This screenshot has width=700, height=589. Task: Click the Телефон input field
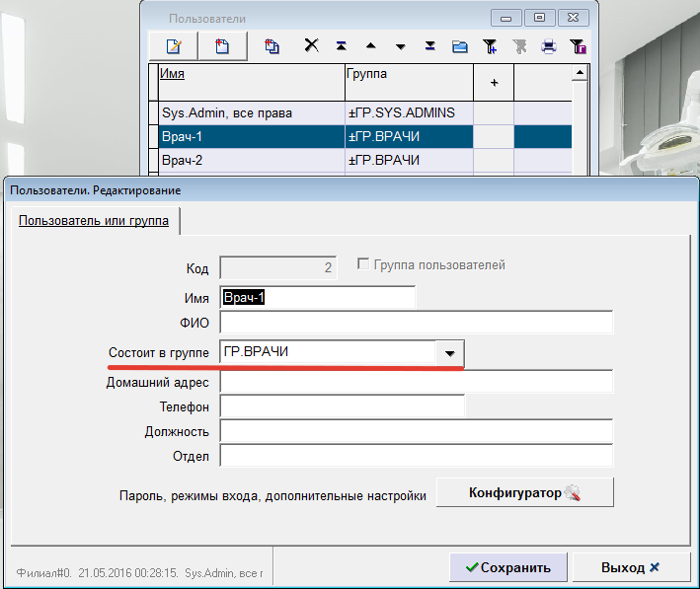(343, 406)
